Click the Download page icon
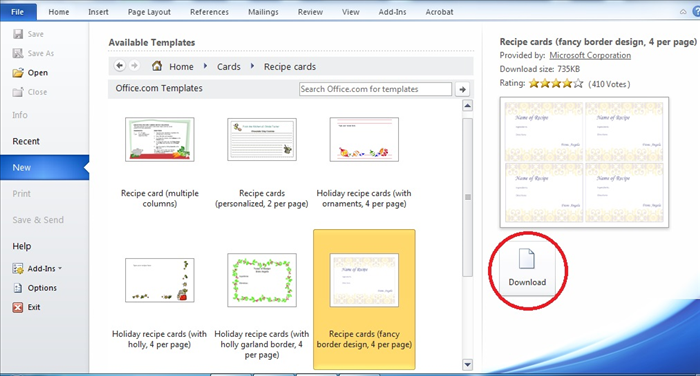The width and height of the screenshot is (700, 376). click(x=527, y=259)
